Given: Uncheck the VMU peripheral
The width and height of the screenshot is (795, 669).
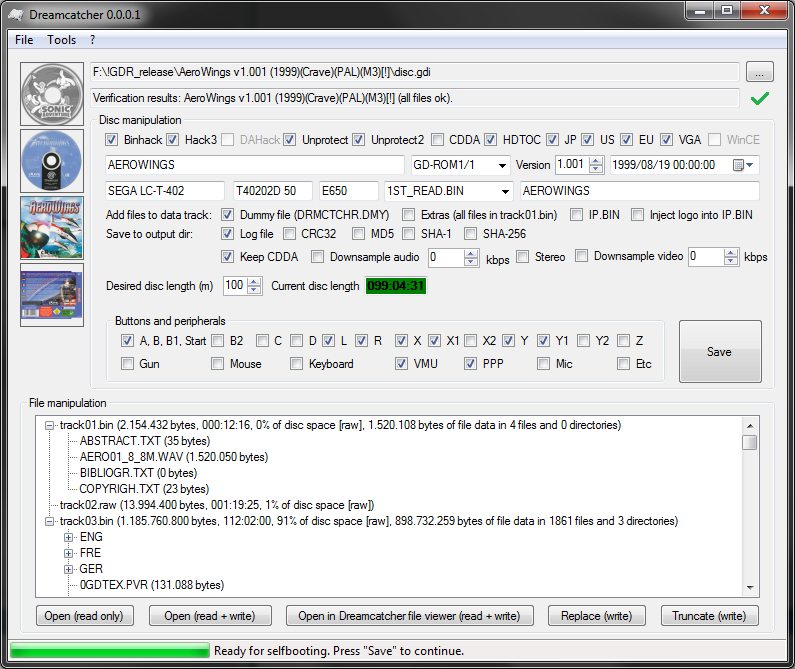Looking at the screenshot, I should coord(401,364).
